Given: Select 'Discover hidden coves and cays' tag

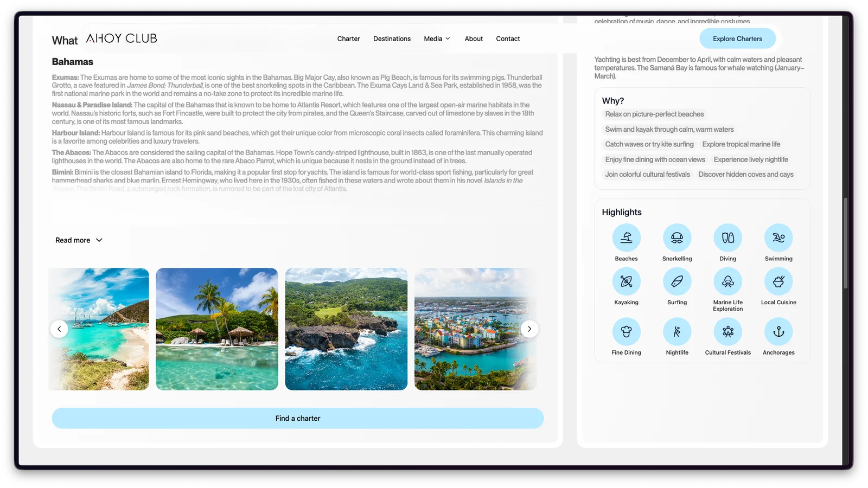Looking at the screenshot, I should tap(746, 174).
